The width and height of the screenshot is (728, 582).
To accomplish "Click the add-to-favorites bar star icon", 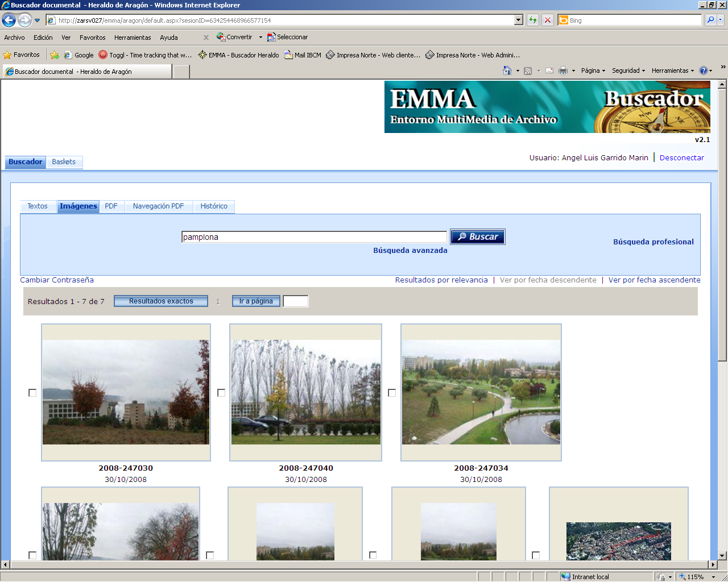I will click(x=55, y=55).
